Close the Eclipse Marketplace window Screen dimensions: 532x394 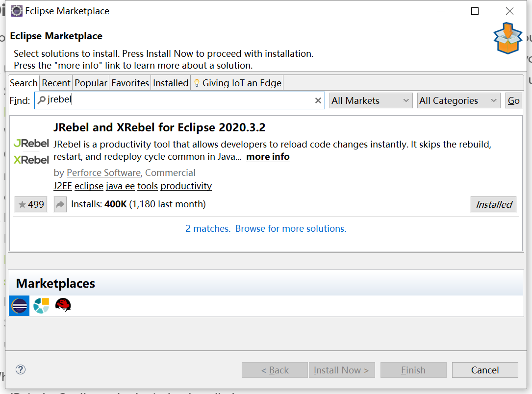(509, 11)
